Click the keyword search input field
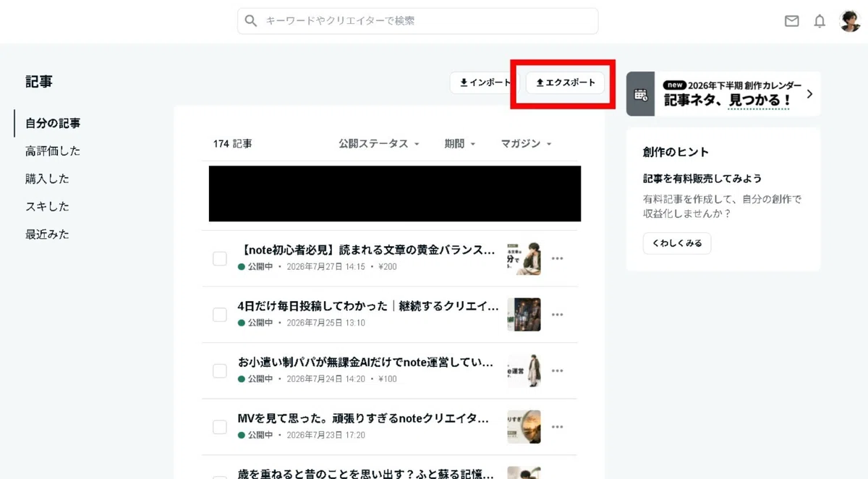This screenshot has width=868, height=479. (417, 21)
